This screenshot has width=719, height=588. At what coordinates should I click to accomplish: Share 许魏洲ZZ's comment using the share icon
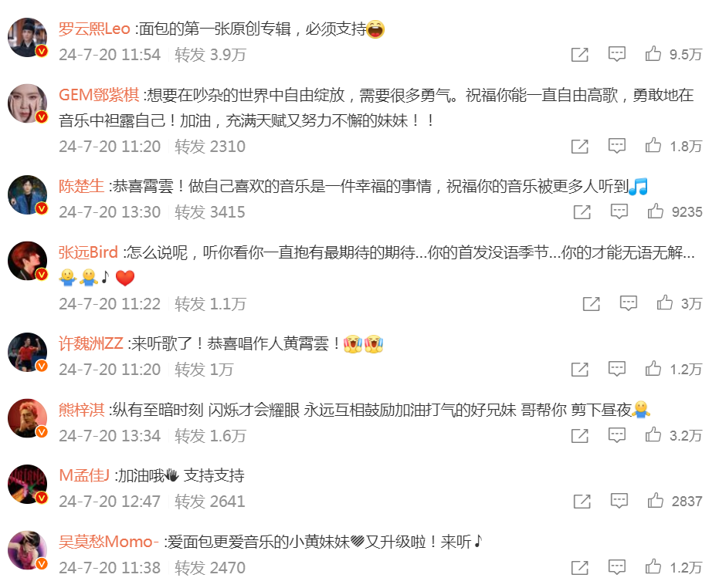(x=579, y=370)
